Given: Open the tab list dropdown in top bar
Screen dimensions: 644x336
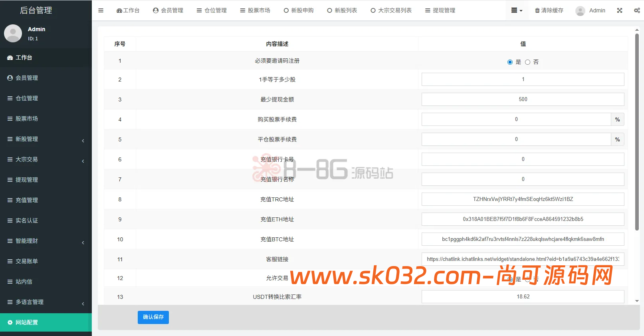Looking at the screenshot, I should [x=517, y=10].
